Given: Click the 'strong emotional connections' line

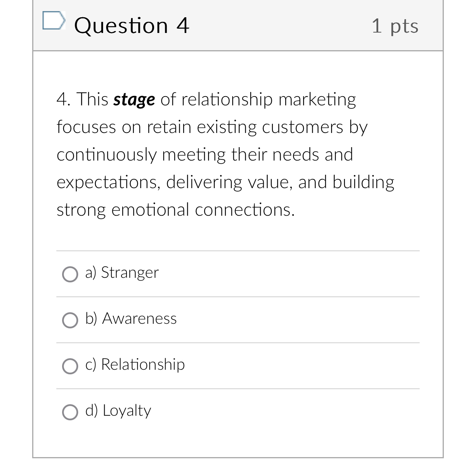Looking at the screenshot, I should point(176,210).
